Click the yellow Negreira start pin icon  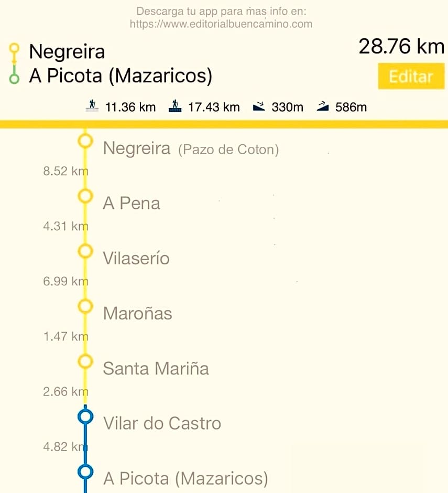(15, 51)
